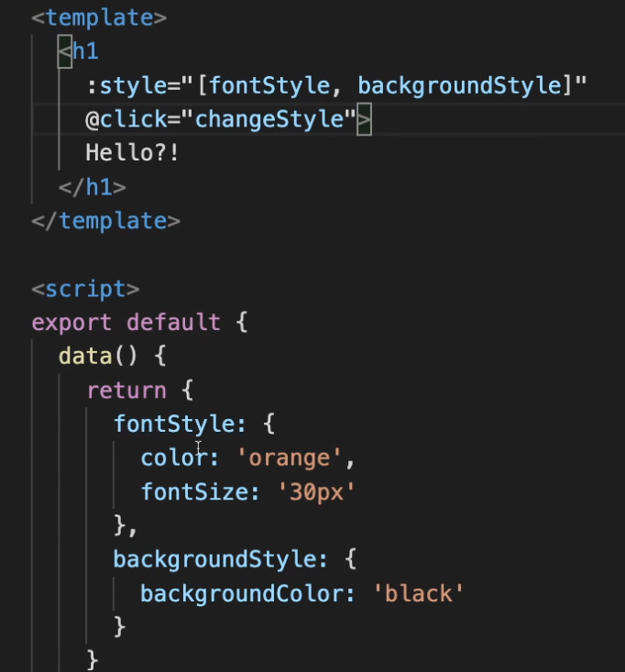Click the closing h1 tag
Image resolution: width=625 pixels, height=672 pixels.
(x=93, y=187)
